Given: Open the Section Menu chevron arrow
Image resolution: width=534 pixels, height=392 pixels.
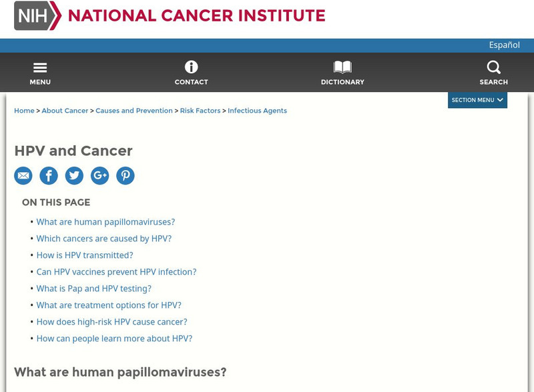Looking at the screenshot, I should click(499, 99).
